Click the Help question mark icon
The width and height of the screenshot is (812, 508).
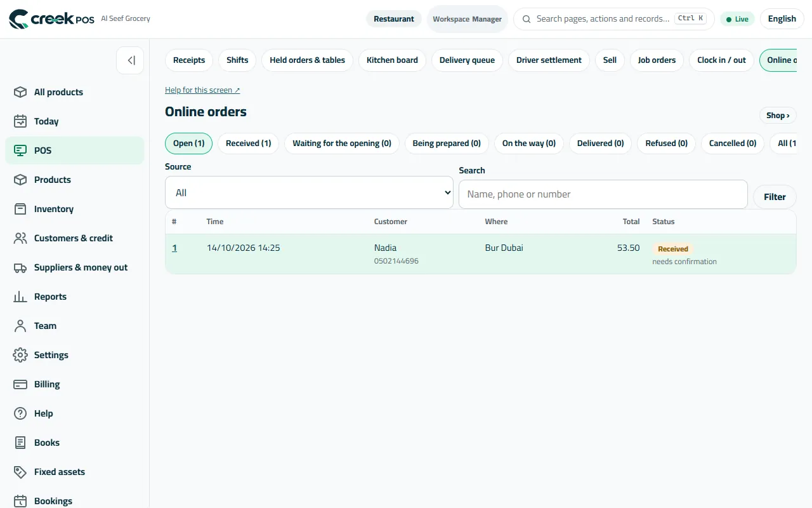point(20,413)
